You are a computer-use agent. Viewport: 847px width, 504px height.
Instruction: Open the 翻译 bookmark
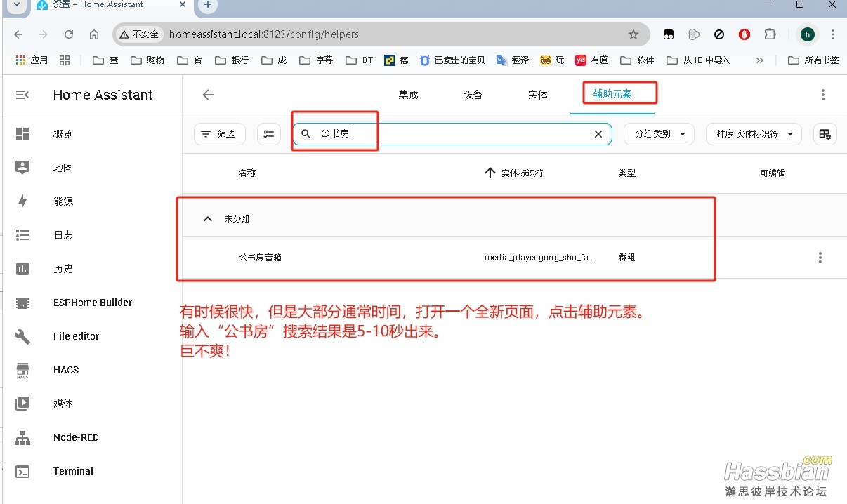point(513,60)
